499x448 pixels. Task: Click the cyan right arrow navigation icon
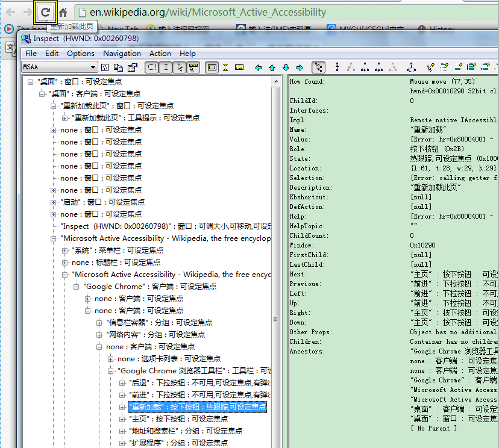(x=300, y=67)
